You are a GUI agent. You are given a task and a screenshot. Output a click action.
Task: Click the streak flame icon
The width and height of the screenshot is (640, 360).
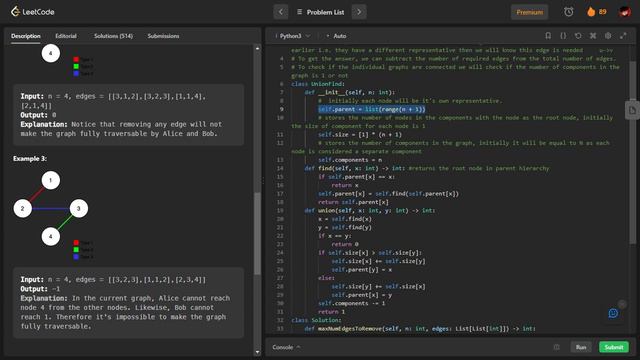click(x=591, y=12)
